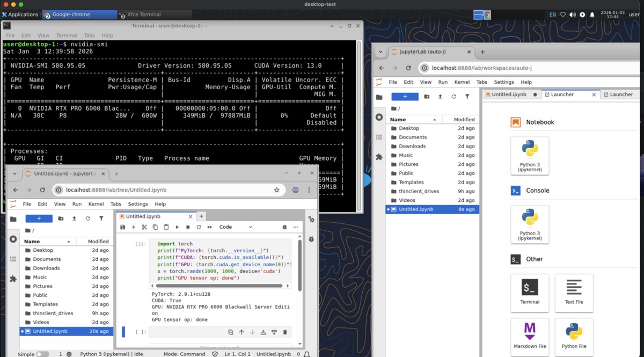Open a Terminal from the Launcher Other section
This screenshot has height=357, width=644.
[x=530, y=293]
